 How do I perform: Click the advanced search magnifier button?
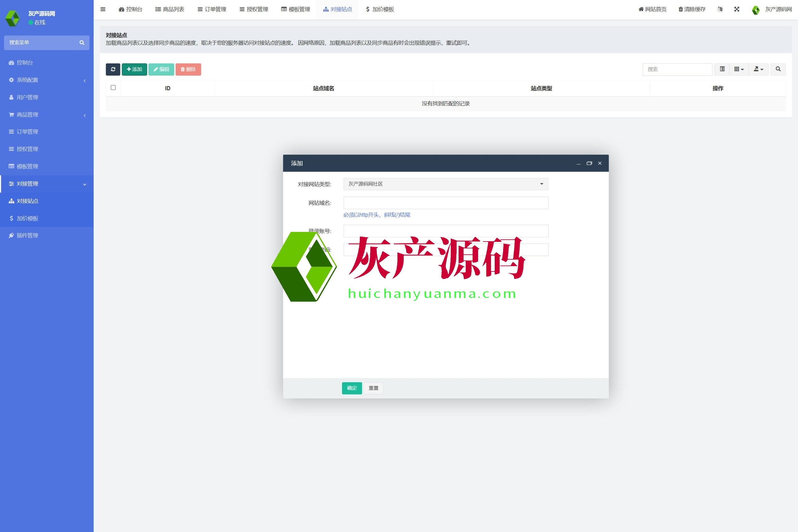[x=778, y=69]
